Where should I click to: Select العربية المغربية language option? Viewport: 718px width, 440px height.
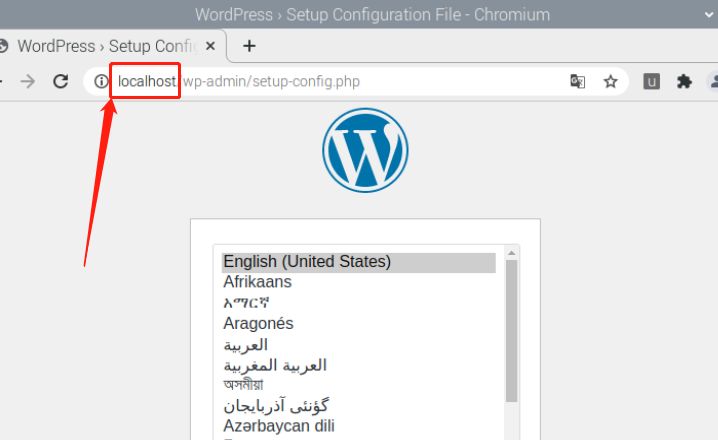tap(359, 365)
